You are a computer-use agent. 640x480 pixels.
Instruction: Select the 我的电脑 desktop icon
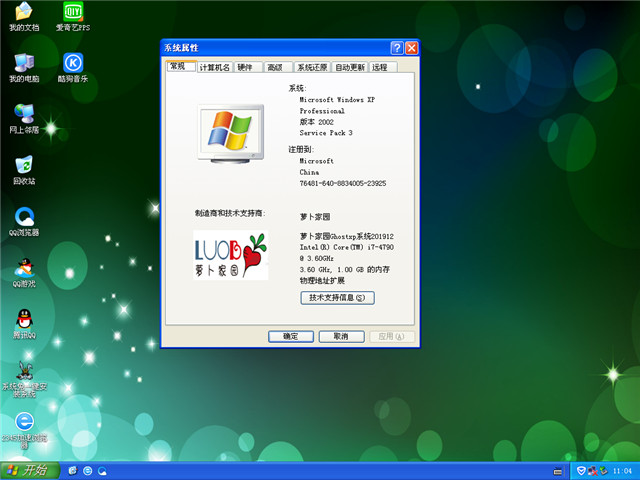(24, 68)
